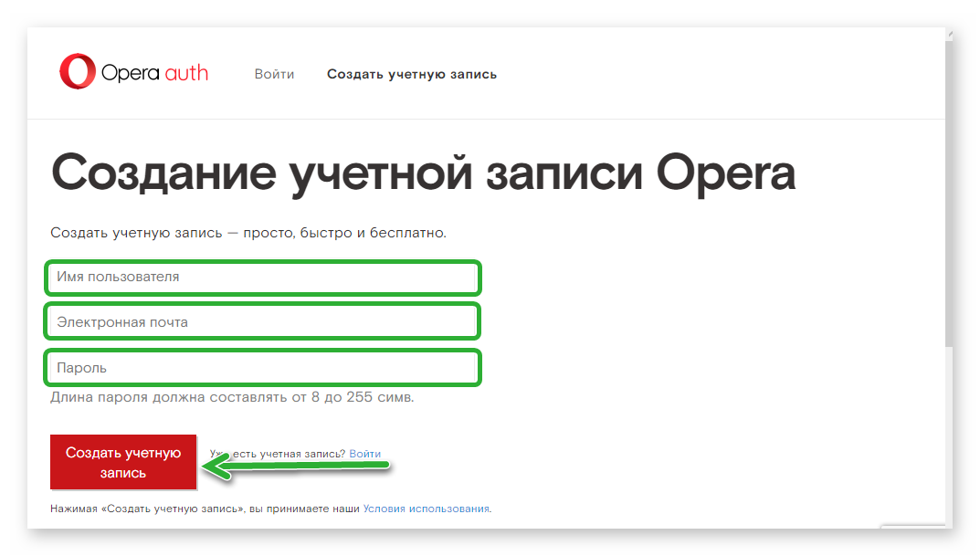This screenshot has height=556, width=980.
Task: Click scrollbar track below the thumb
Action: (x=947, y=429)
